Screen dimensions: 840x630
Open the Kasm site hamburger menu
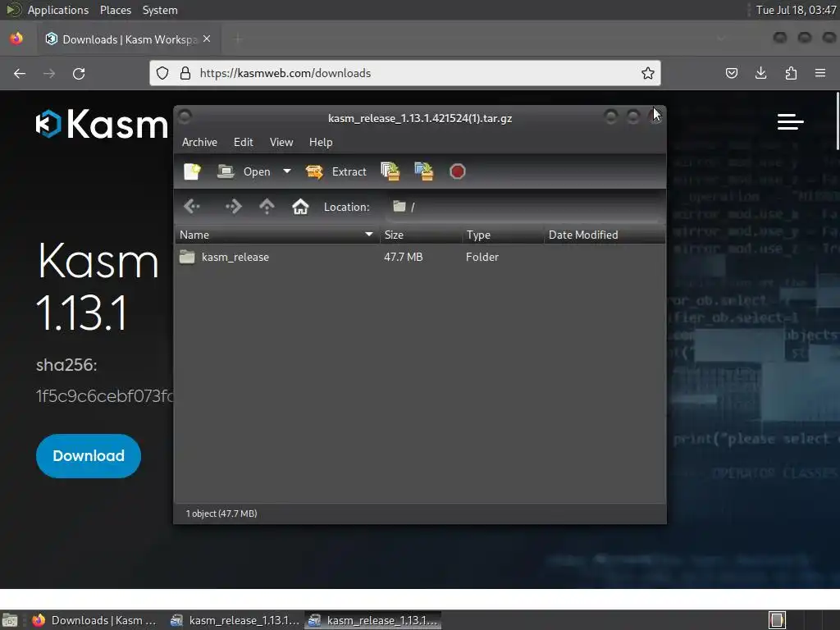tap(791, 121)
